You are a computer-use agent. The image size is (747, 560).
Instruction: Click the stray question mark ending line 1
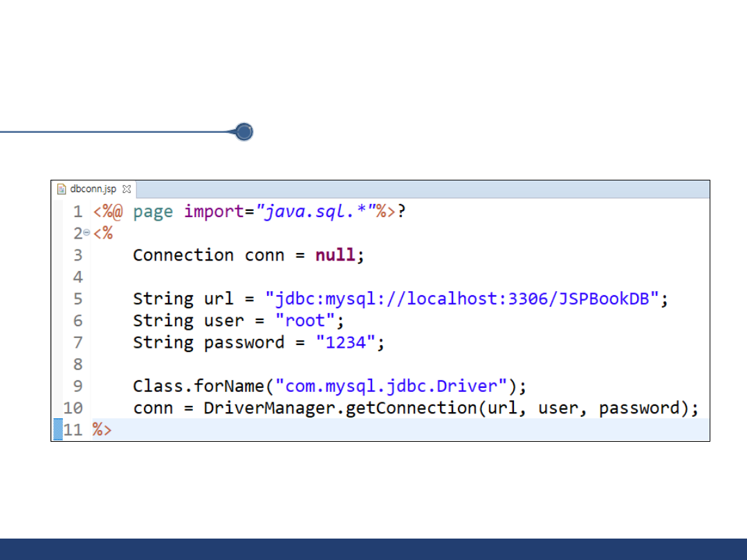[x=401, y=212]
